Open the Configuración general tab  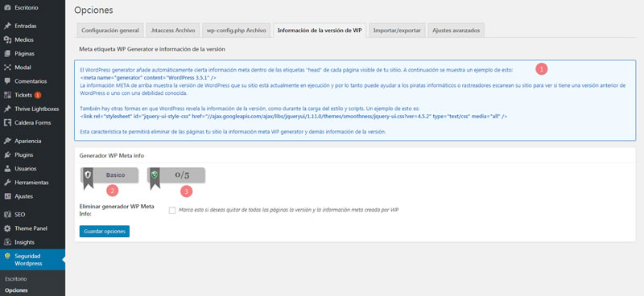110,31
